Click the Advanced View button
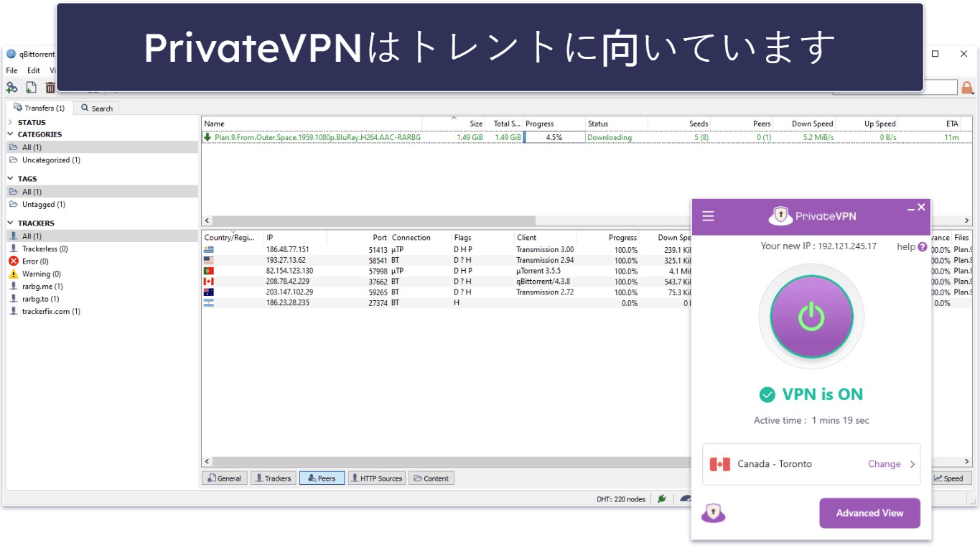Viewport: 980px width, 551px height. point(869,513)
